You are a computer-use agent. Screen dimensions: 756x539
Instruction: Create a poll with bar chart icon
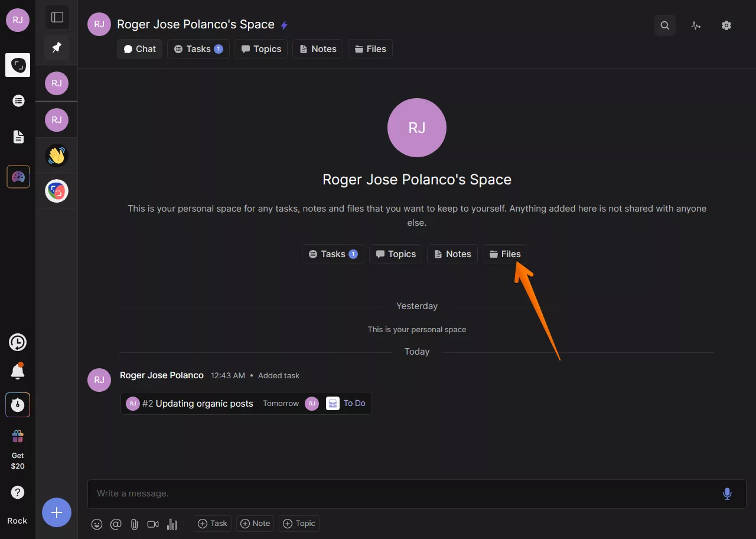172,524
